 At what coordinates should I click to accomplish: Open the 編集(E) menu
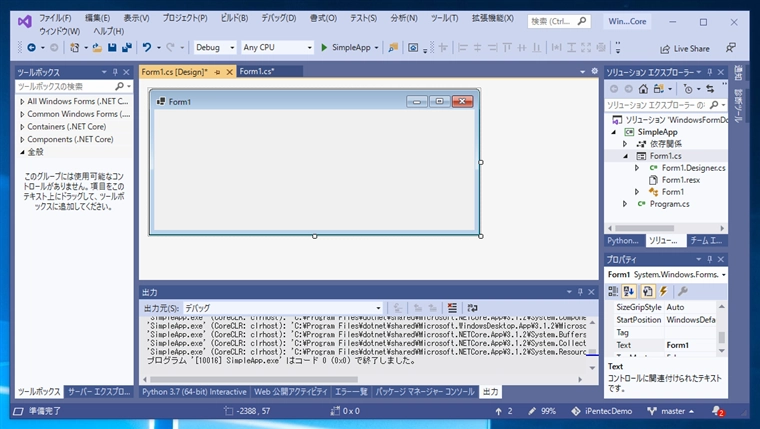click(97, 18)
